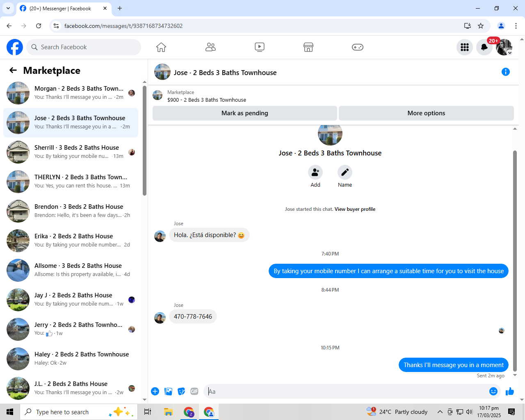Open the Brendon 3 Beds 2 Baths House chat
525x420 pixels.
(x=71, y=211)
